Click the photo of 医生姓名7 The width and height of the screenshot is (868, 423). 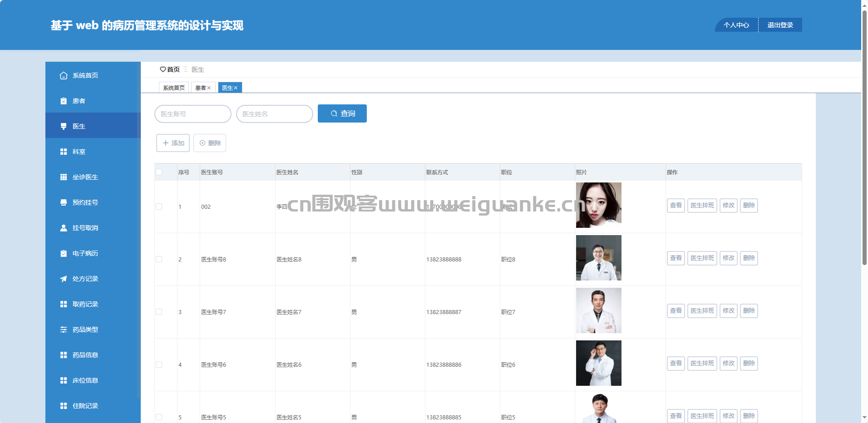click(x=599, y=310)
